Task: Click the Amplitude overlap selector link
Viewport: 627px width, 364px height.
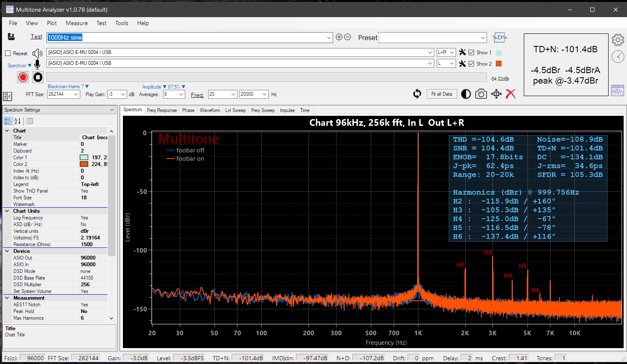Action: tap(154, 87)
